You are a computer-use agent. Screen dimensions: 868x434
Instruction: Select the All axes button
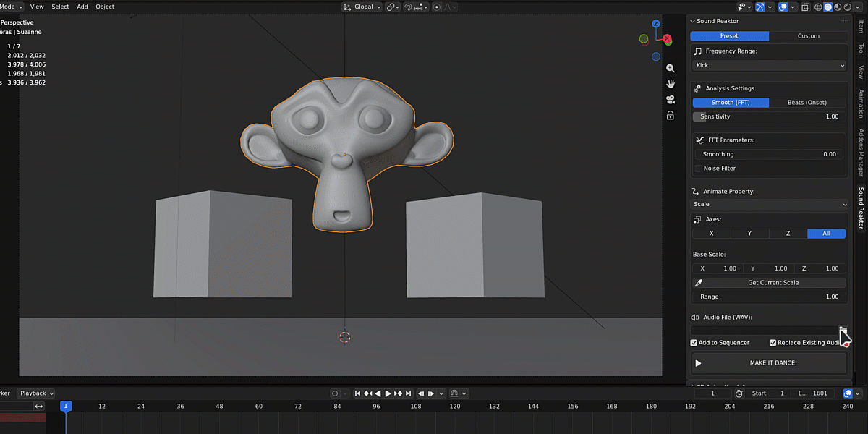click(826, 234)
